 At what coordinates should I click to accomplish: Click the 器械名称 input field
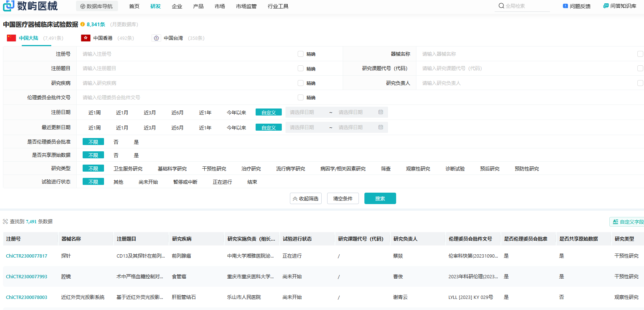[x=524, y=54]
